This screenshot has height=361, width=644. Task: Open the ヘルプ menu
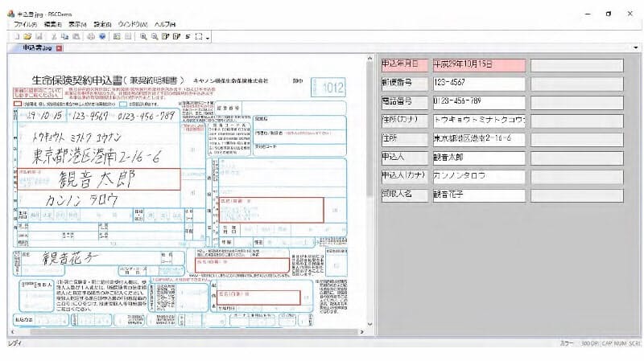pyautogui.click(x=165, y=25)
